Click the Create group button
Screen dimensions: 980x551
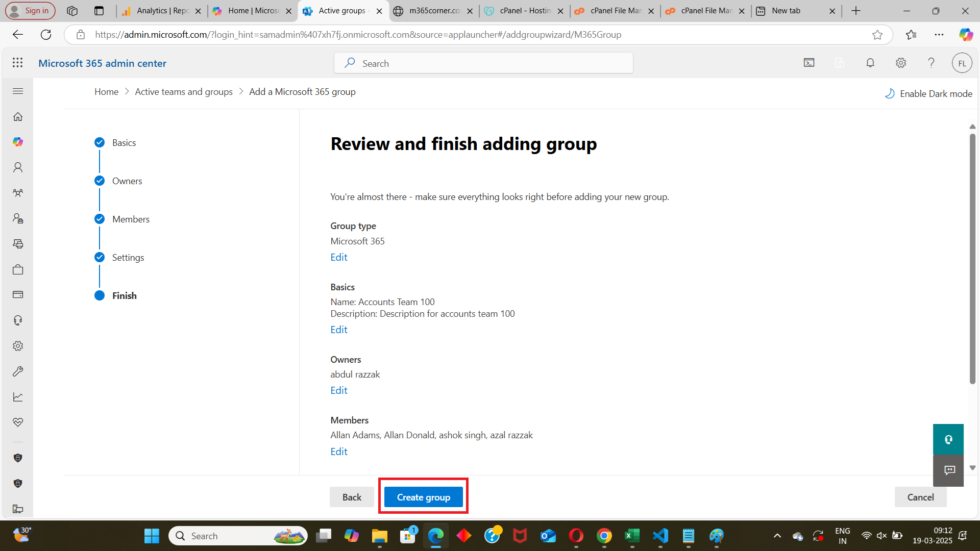click(423, 497)
